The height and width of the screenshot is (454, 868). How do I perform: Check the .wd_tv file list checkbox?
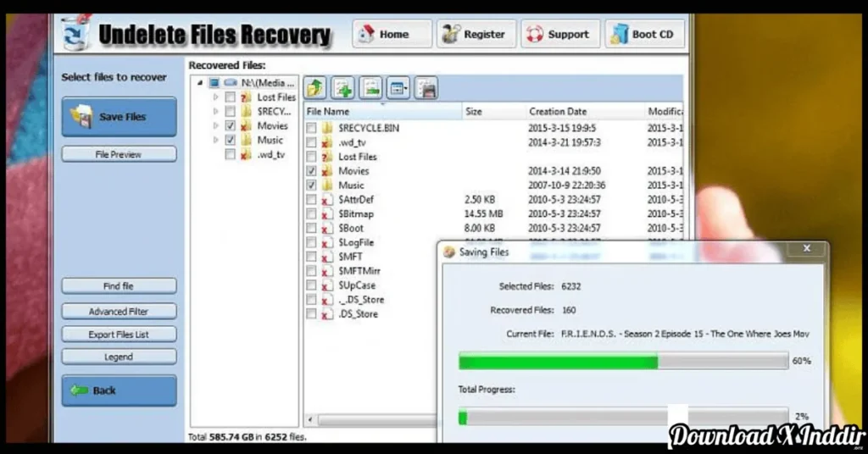pyautogui.click(x=312, y=142)
